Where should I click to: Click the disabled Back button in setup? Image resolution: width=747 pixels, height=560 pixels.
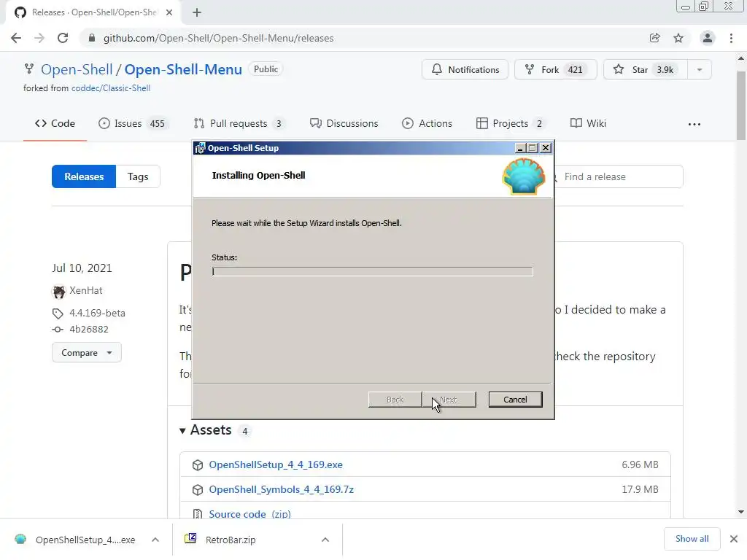395,400
